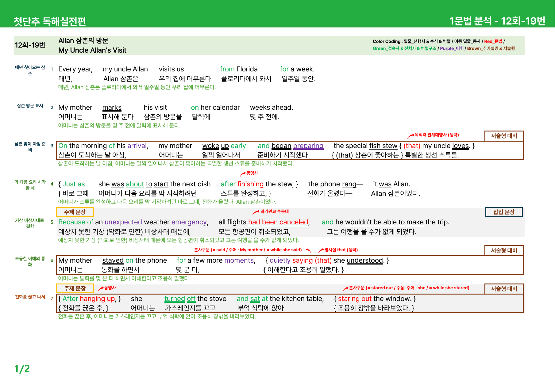Click the side note '매년 찾아오는 삼촌'
Screen dimensions: 555x392
(x=30, y=70)
